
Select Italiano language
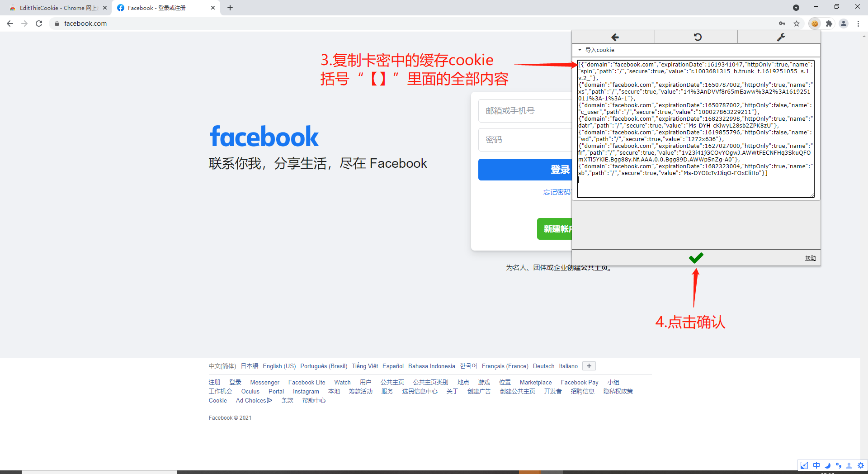click(568, 366)
